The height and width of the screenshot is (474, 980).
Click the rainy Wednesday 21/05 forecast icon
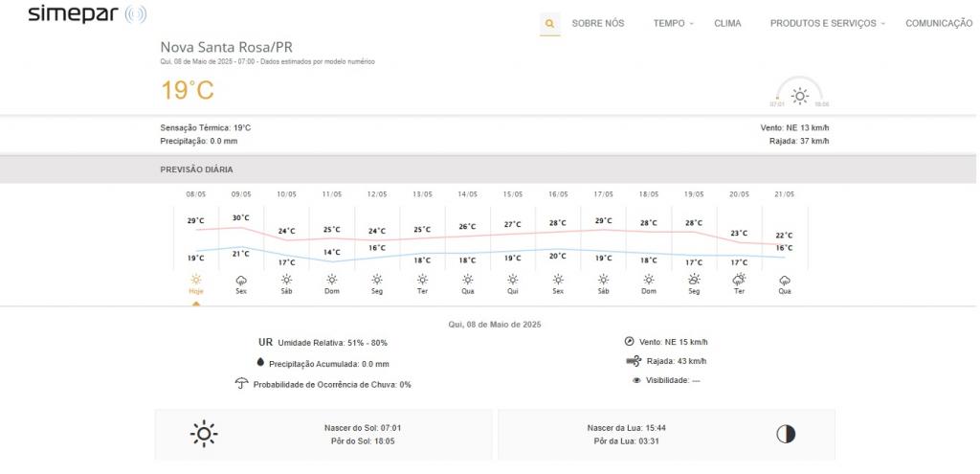[x=785, y=280]
